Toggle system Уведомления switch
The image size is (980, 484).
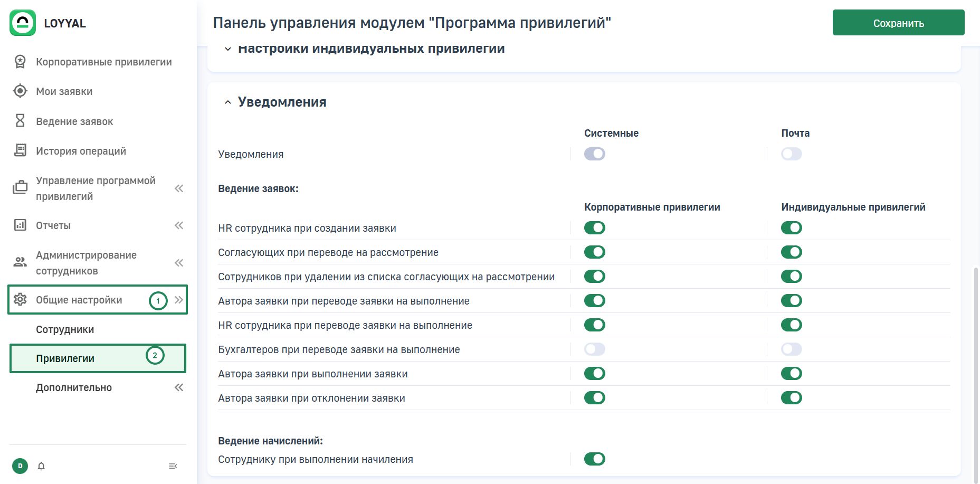(x=594, y=154)
